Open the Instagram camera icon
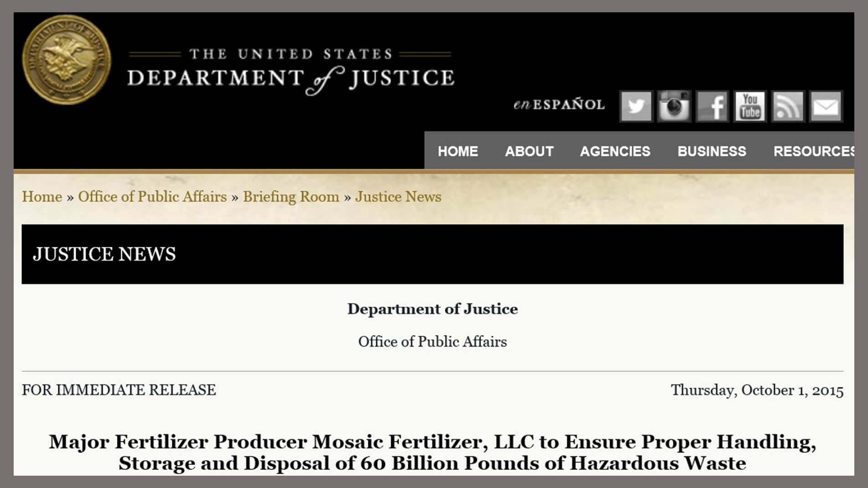 [x=674, y=107]
